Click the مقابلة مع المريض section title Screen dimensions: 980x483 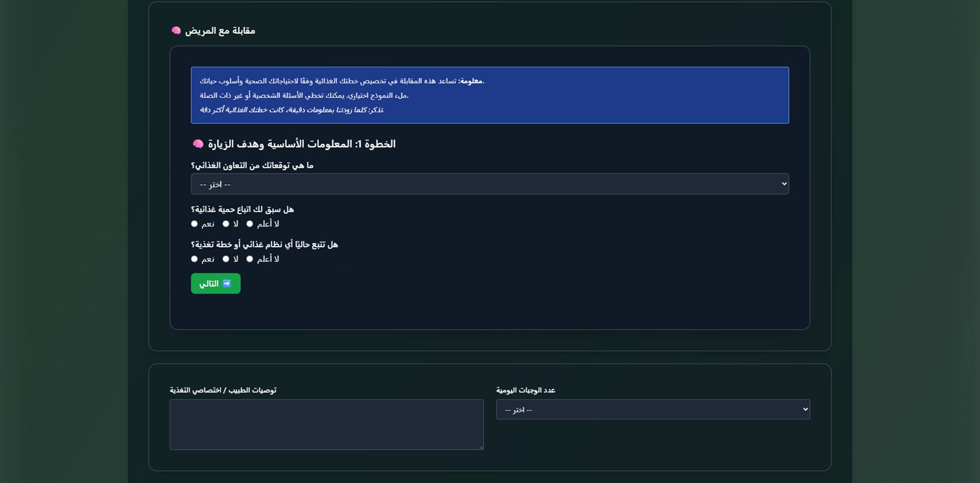[220, 31]
